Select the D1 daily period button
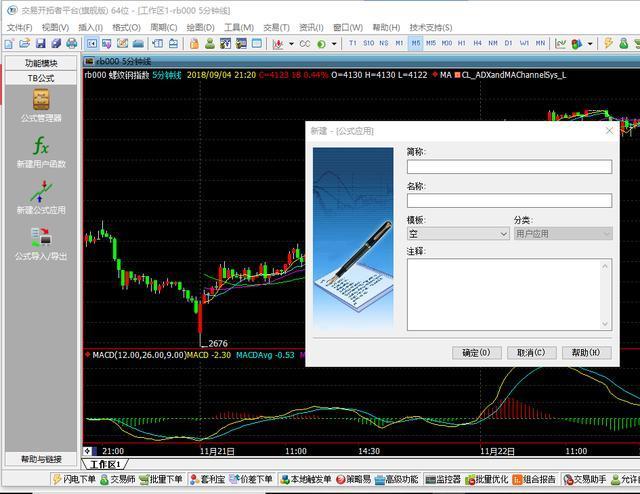This screenshot has width=640, height=494. coord(508,43)
